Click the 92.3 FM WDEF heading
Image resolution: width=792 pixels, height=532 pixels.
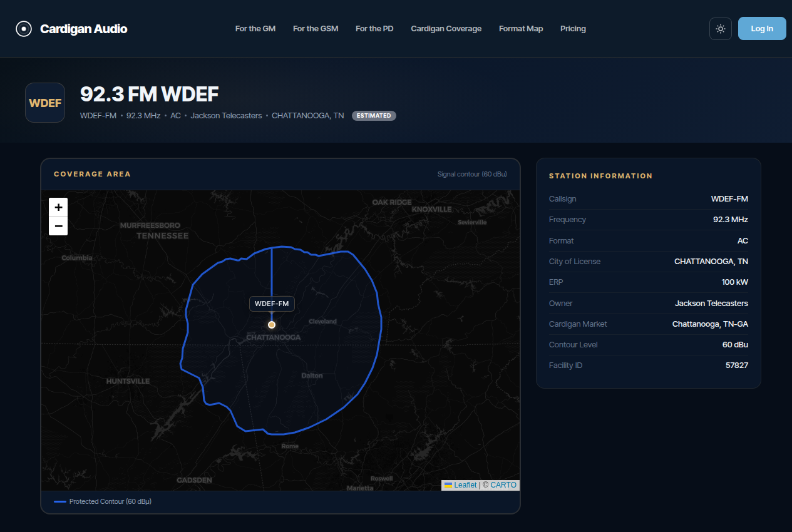coord(150,95)
